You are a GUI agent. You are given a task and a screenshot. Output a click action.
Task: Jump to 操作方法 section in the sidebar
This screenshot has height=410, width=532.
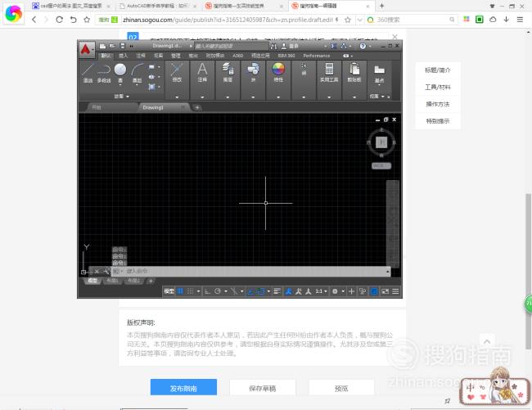point(438,104)
